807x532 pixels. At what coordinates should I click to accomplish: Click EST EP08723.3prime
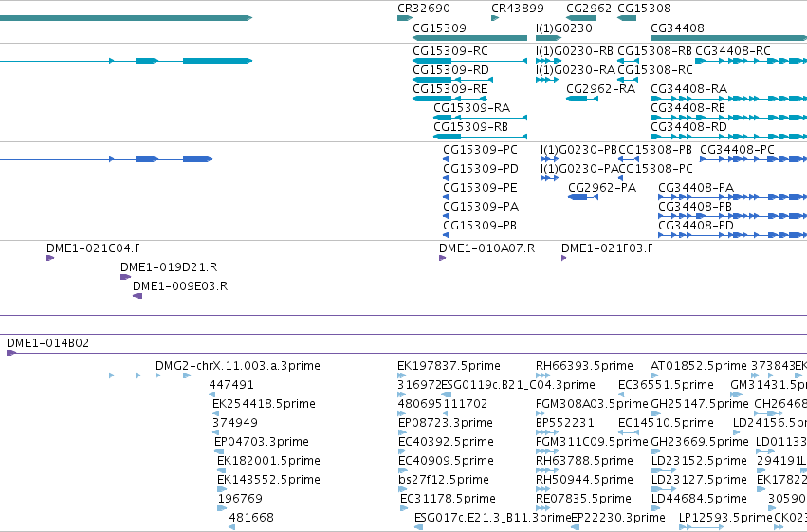click(402, 432)
